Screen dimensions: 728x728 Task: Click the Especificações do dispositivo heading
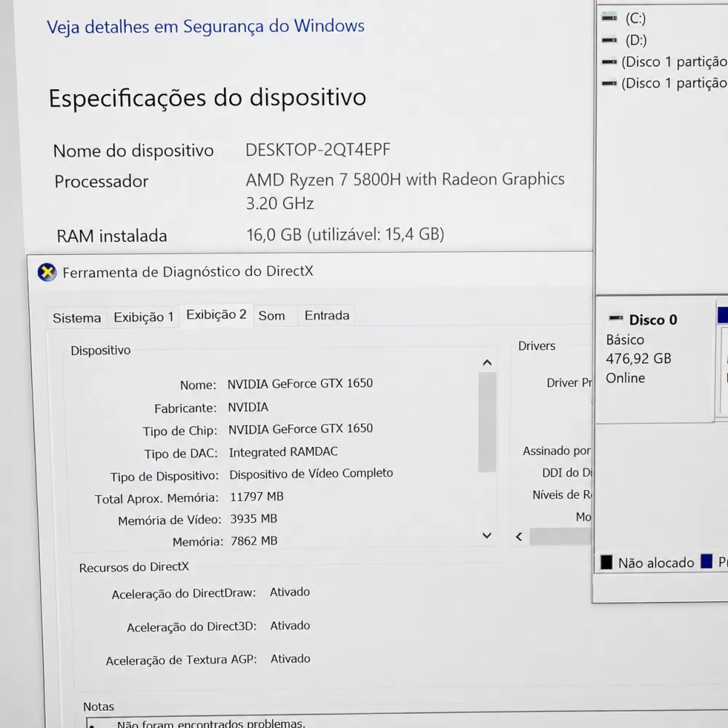tap(207, 98)
